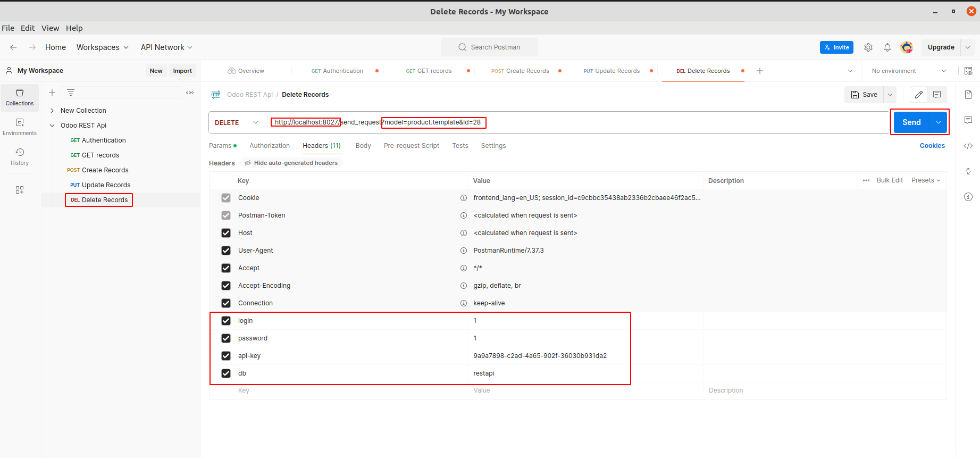This screenshot has height=458, width=980.
Task: Open the Workspaces dropdown
Action: [x=103, y=47]
